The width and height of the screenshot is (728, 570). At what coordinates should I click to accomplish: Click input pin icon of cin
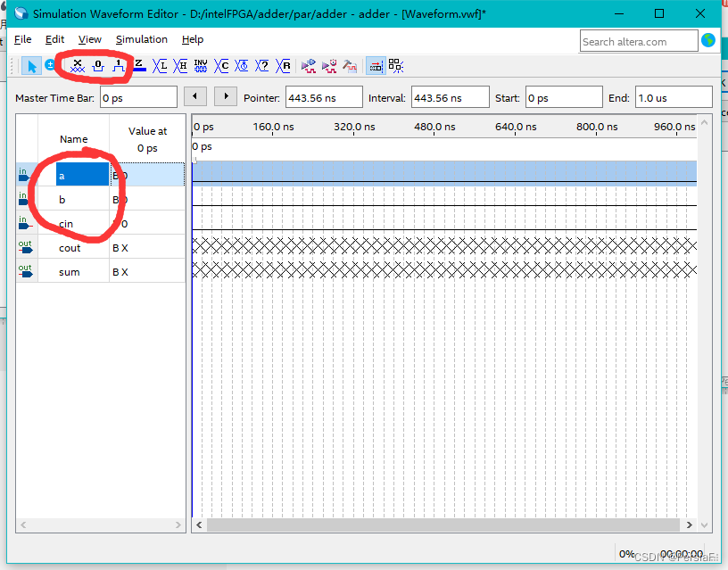click(25, 223)
